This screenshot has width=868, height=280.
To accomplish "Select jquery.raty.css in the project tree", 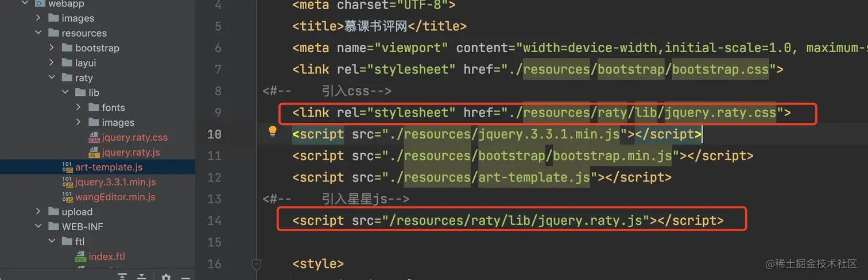I will click(135, 138).
